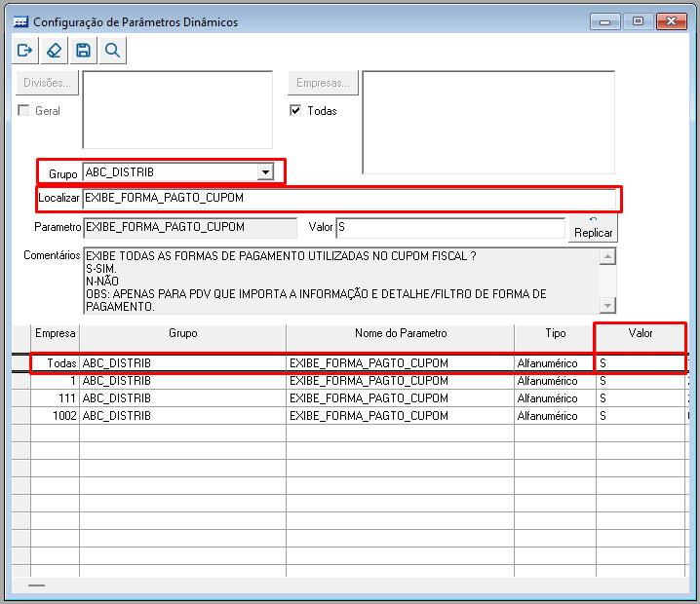Viewport: 700px width, 604px height.
Task: Click the Comentários scroll up arrow
Action: [607, 256]
